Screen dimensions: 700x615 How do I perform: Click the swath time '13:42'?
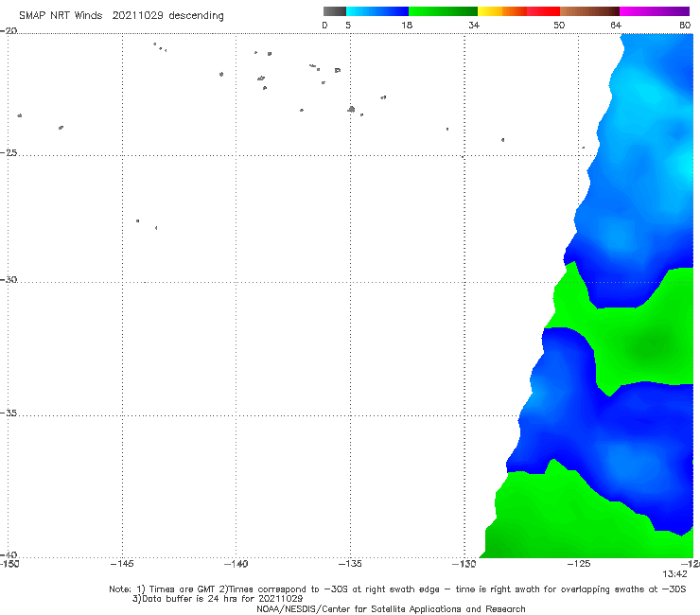pyautogui.click(x=674, y=574)
